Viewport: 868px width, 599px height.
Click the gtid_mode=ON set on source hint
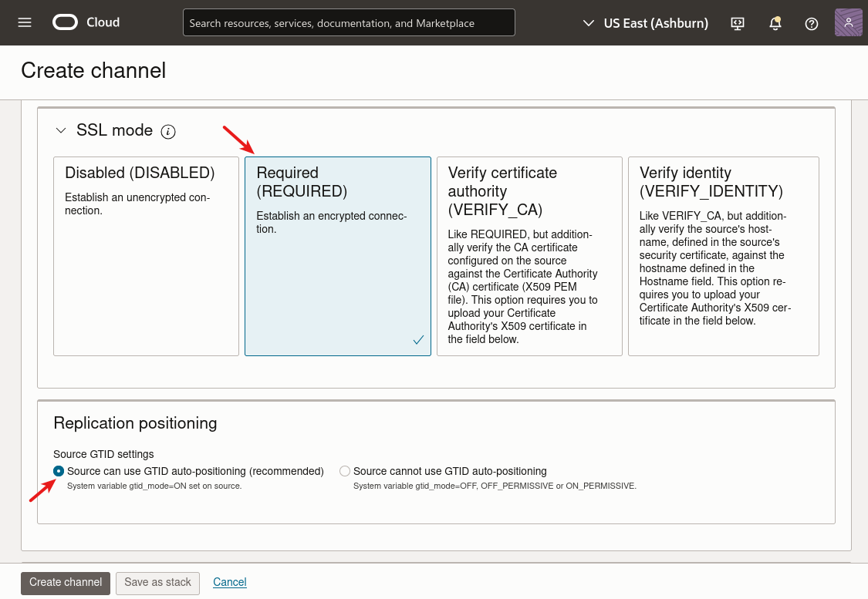coord(154,486)
